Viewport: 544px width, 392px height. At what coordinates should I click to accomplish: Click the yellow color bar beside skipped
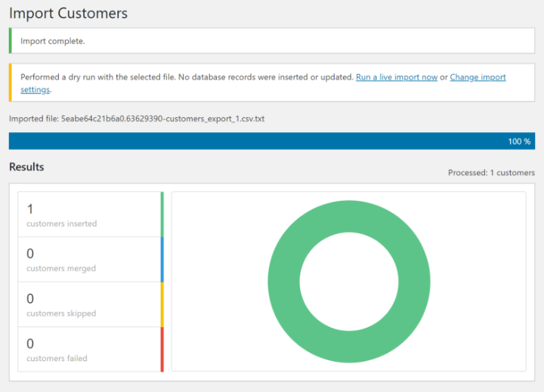[162, 304]
